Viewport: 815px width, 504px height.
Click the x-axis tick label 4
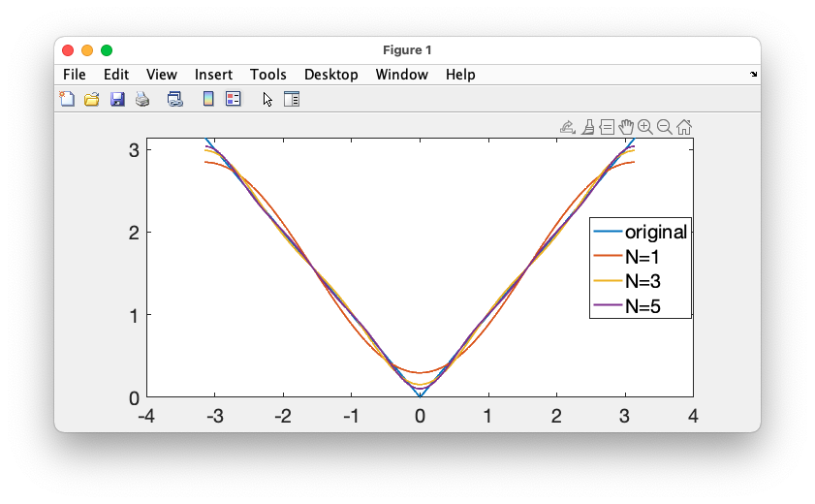click(693, 416)
